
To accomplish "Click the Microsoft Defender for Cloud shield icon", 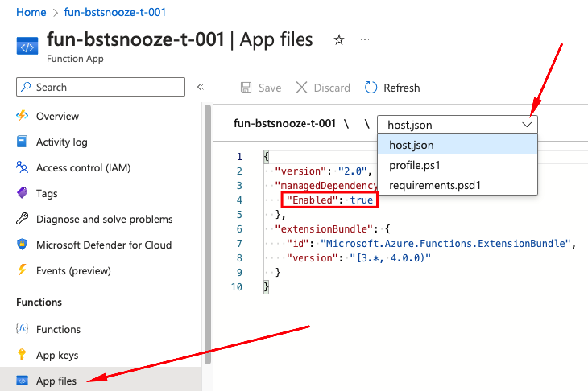I will [x=23, y=245].
